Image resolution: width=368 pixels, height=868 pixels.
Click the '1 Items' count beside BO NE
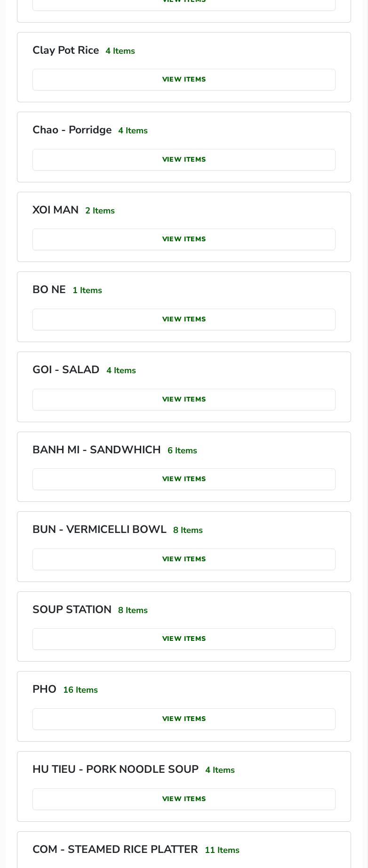click(x=87, y=291)
